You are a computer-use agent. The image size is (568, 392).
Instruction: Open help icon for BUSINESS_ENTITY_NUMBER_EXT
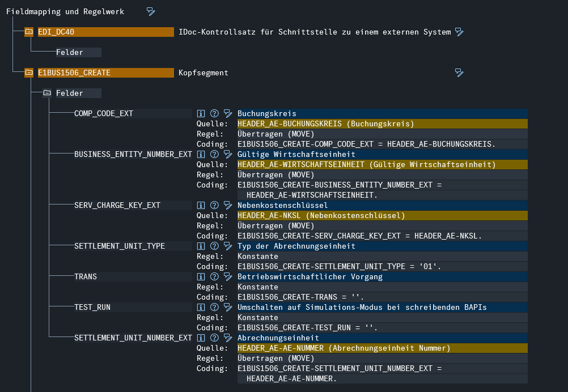pos(214,155)
